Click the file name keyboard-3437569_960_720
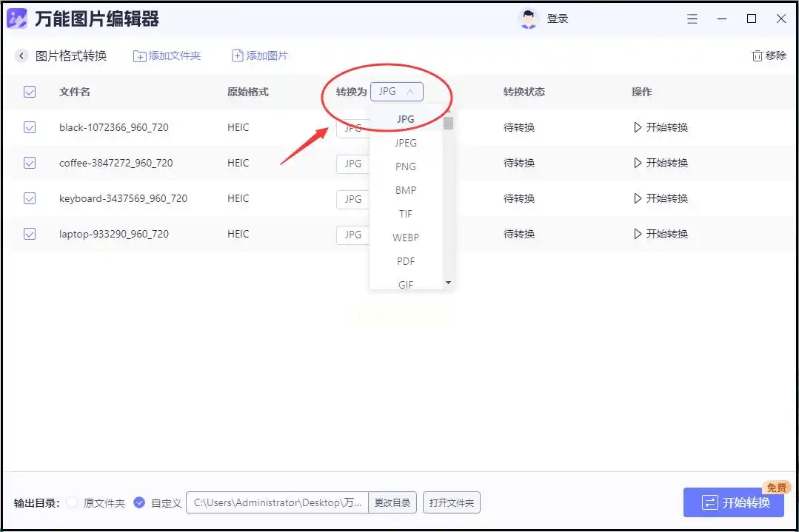Viewport: 799px width, 532px height. [x=123, y=198]
